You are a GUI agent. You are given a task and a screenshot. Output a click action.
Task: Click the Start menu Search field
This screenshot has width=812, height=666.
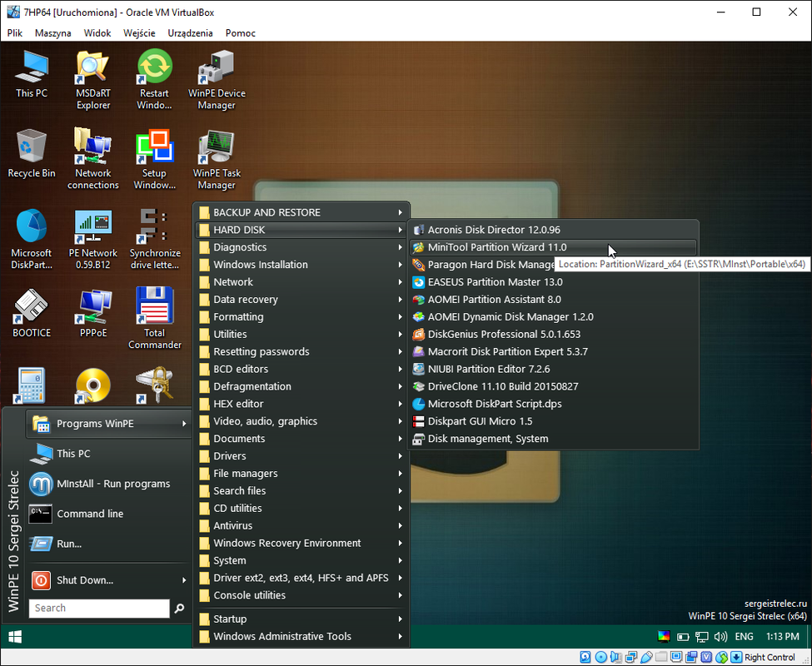[x=99, y=608]
